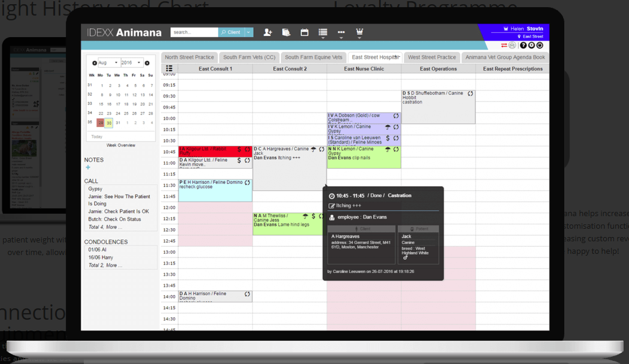The image size is (629, 364).
Task: Click the East Nurse Clinic column header
Action: pyautogui.click(x=364, y=69)
